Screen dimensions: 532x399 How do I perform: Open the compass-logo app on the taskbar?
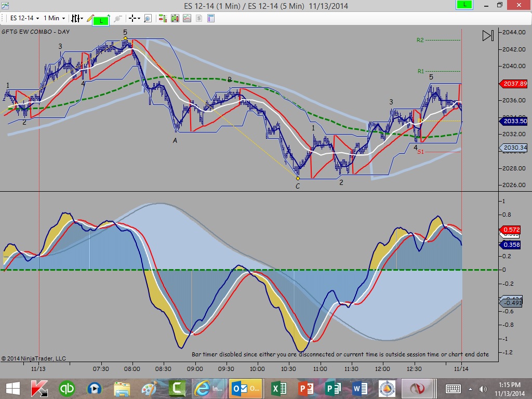[x=387, y=389]
